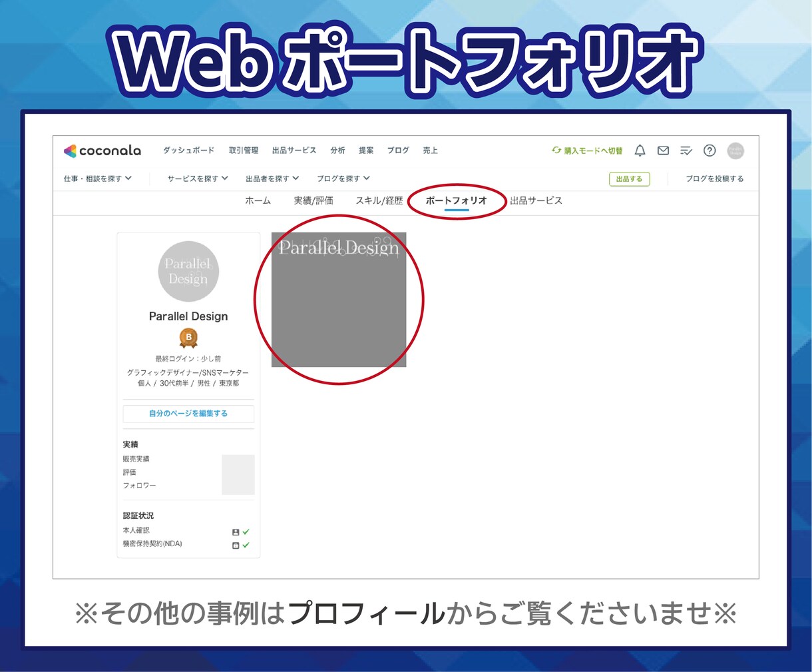Switch to the ホーム profile tab
812x672 pixels.
258,200
